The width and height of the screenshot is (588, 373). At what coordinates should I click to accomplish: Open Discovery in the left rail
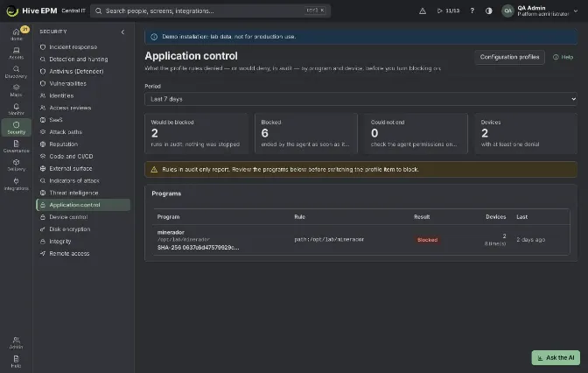coord(16,72)
